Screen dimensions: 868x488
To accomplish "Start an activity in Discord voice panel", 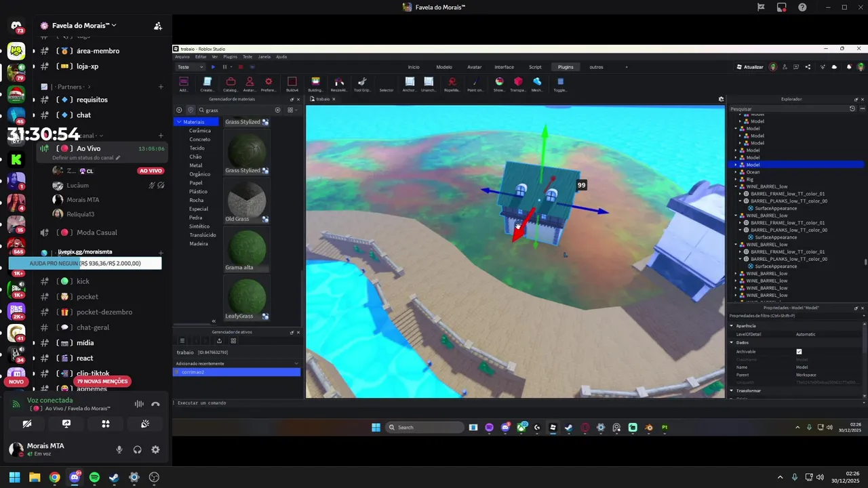I will click(106, 424).
